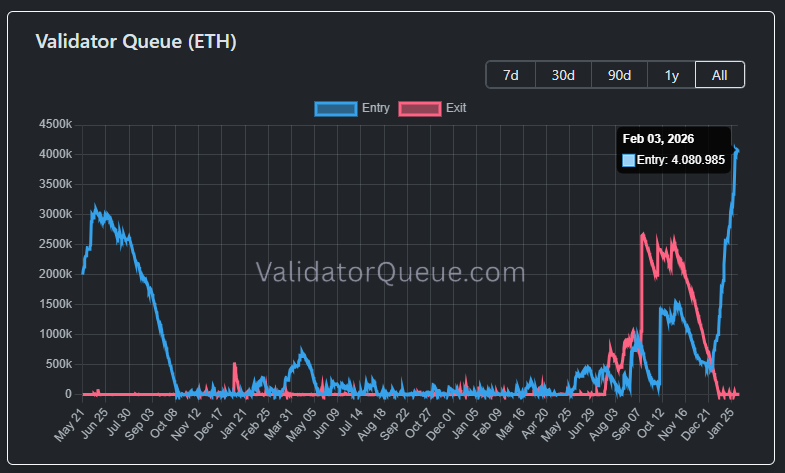Show the 90d time range
Screen dimensions: 785x473
[x=619, y=75]
